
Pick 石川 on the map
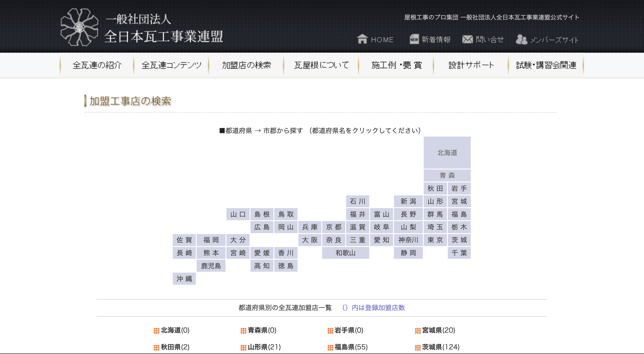click(357, 201)
